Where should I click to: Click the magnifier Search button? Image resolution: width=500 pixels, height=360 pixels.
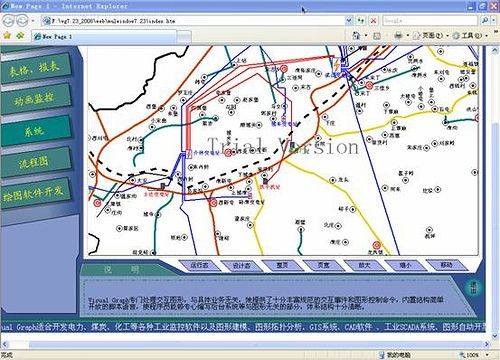pos(485,21)
